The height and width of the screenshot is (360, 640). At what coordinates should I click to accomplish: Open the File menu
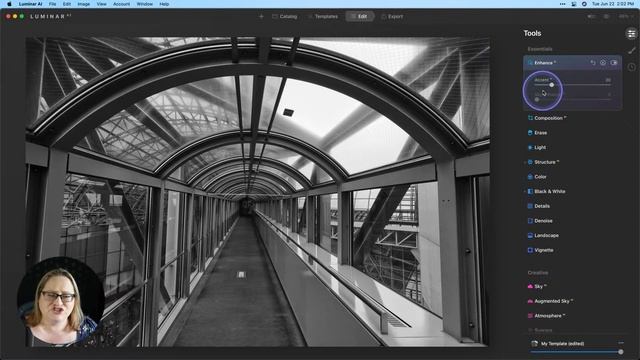click(x=52, y=4)
